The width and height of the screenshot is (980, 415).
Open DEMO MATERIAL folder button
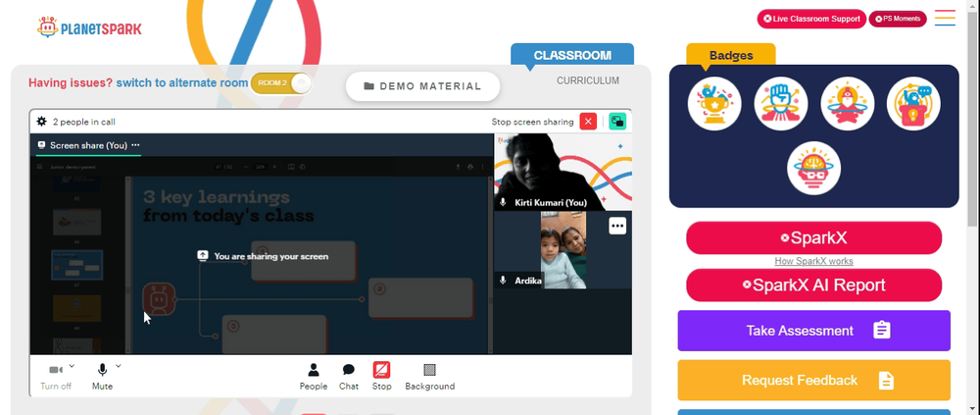[423, 86]
